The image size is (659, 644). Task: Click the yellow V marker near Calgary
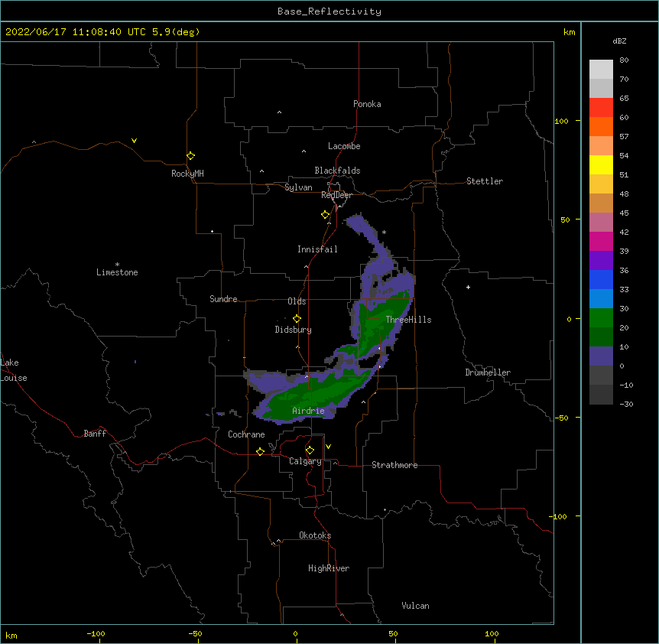(x=328, y=447)
